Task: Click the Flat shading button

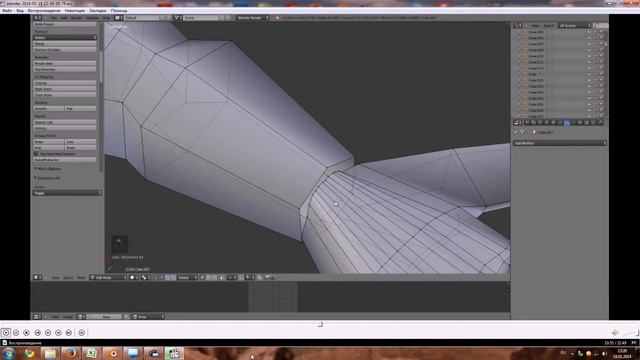Action: click(80, 109)
